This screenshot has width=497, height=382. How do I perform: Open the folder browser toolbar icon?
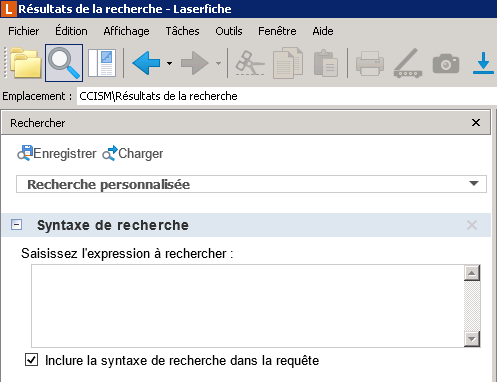click(x=26, y=63)
